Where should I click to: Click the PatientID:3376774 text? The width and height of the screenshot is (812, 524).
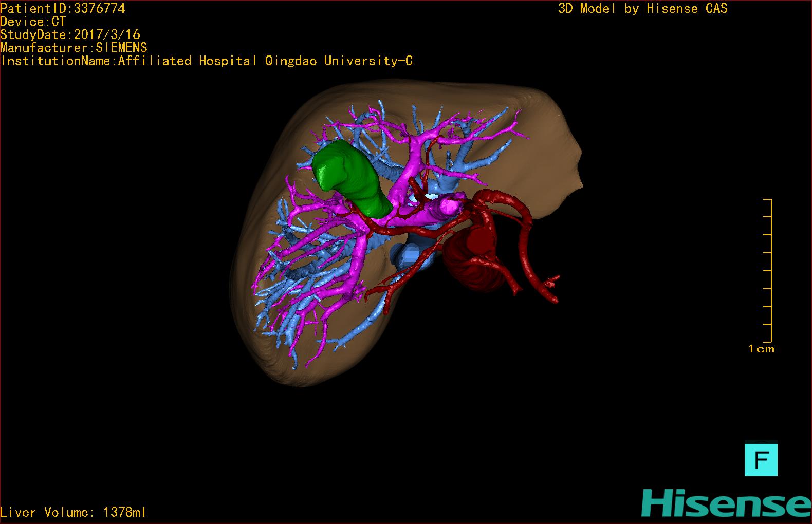[63, 8]
